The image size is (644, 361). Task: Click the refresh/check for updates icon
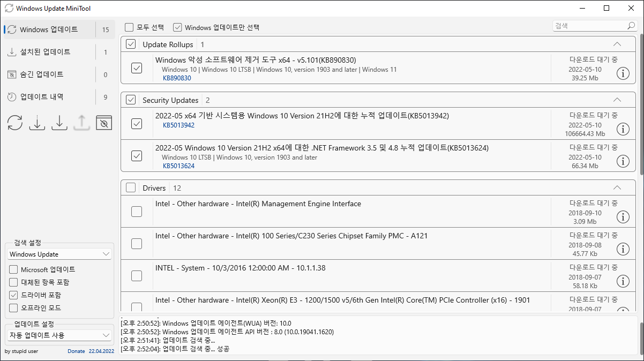click(15, 123)
